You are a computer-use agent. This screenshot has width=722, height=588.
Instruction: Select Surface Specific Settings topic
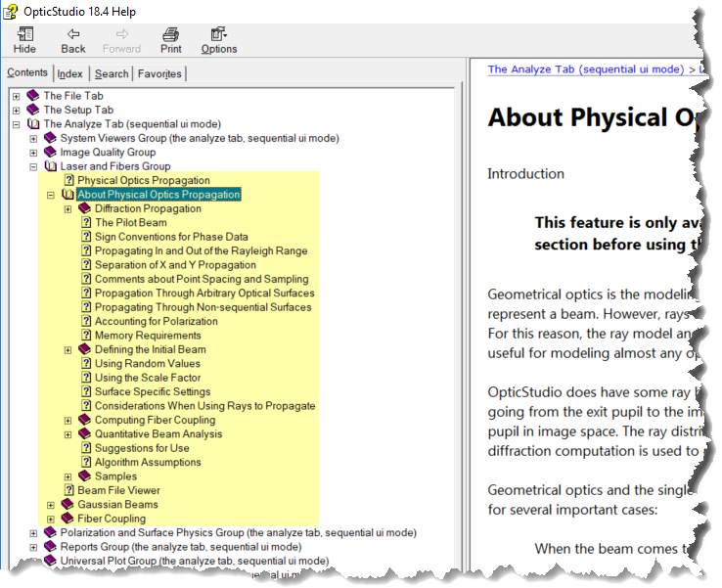[153, 391]
